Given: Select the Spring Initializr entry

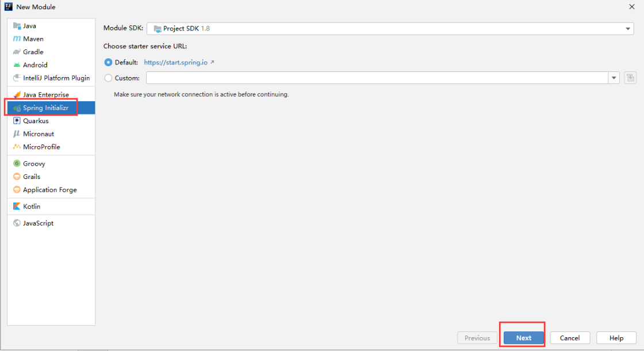Looking at the screenshot, I should (51, 108).
